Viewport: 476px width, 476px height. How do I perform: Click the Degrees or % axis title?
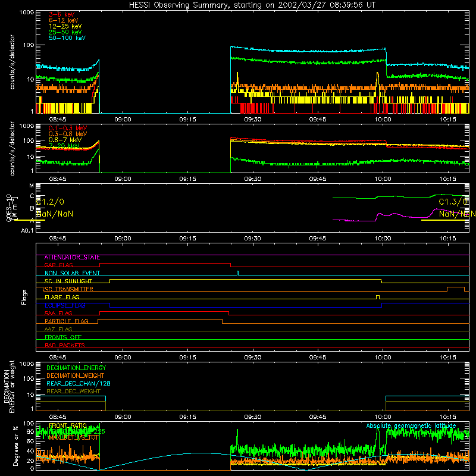15,446
